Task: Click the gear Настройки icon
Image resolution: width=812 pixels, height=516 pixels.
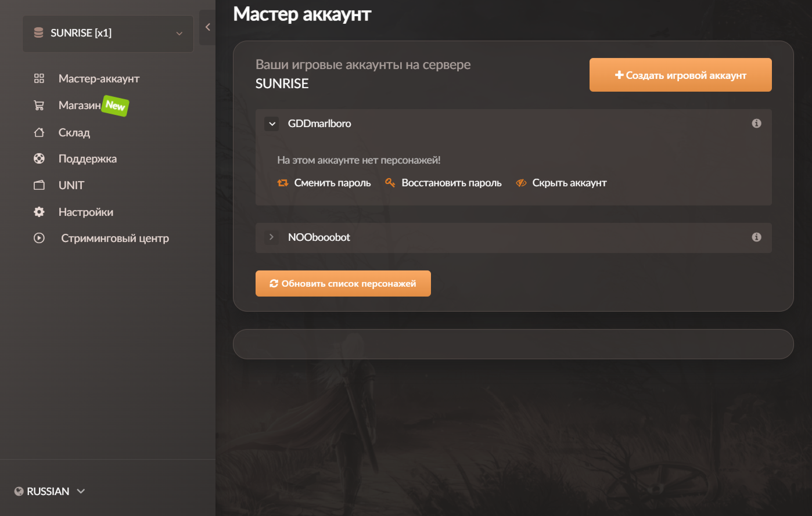Action: pyautogui.click(x=39, y=212)
